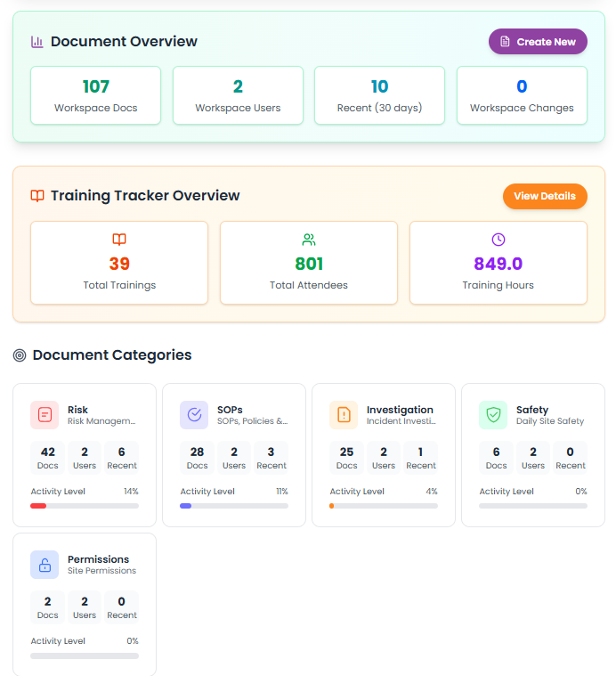Open Training Tracker via View Details
The width and height of the screenshot is (616, 676).
coord(545,196)
